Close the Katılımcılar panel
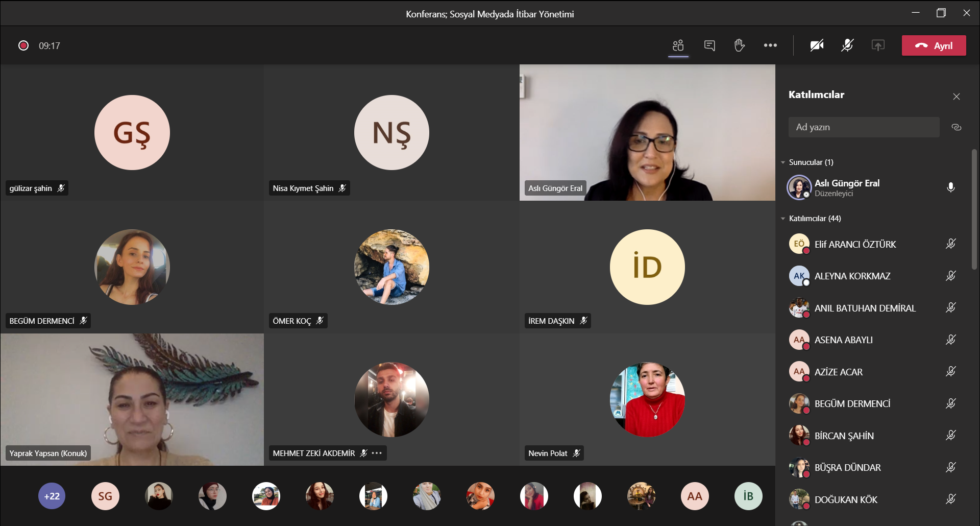Viewport: 980px width, 526px height. coord(957,97)
